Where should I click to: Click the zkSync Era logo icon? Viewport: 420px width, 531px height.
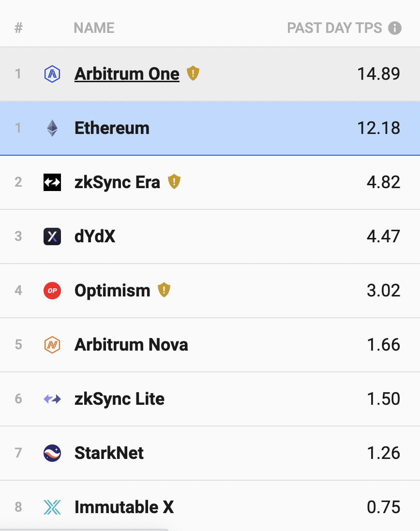coord(52,182)
